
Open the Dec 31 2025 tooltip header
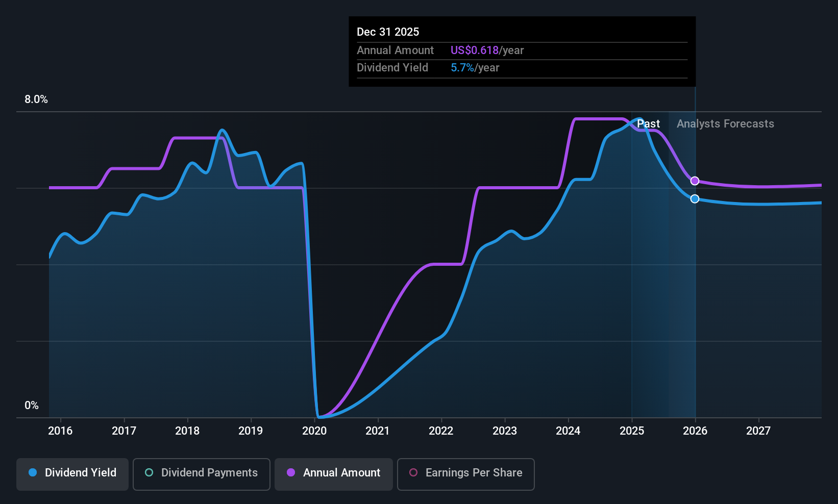coord(388,32)
